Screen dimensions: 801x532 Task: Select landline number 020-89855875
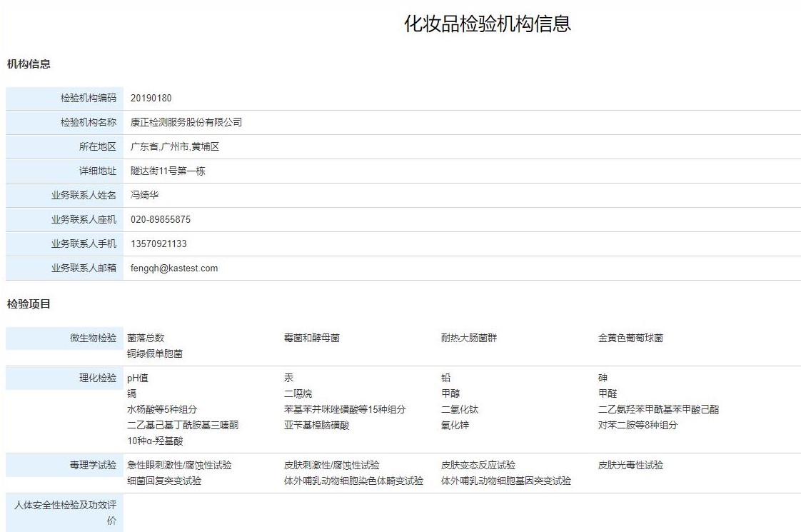coord(161,219)
